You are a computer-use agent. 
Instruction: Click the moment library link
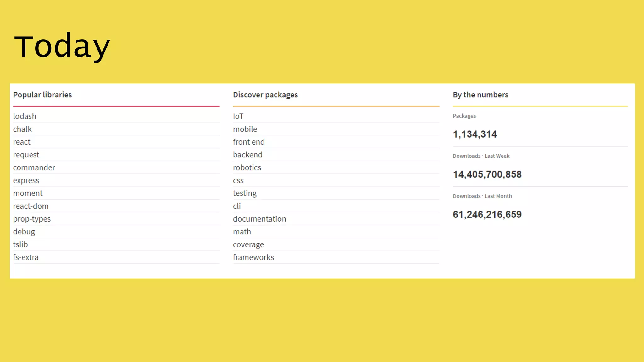(28, 193)
